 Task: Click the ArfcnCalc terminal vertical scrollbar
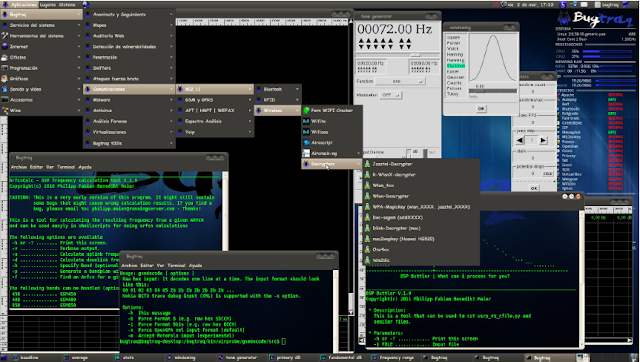pyautogui.click(x=225, y=211)
